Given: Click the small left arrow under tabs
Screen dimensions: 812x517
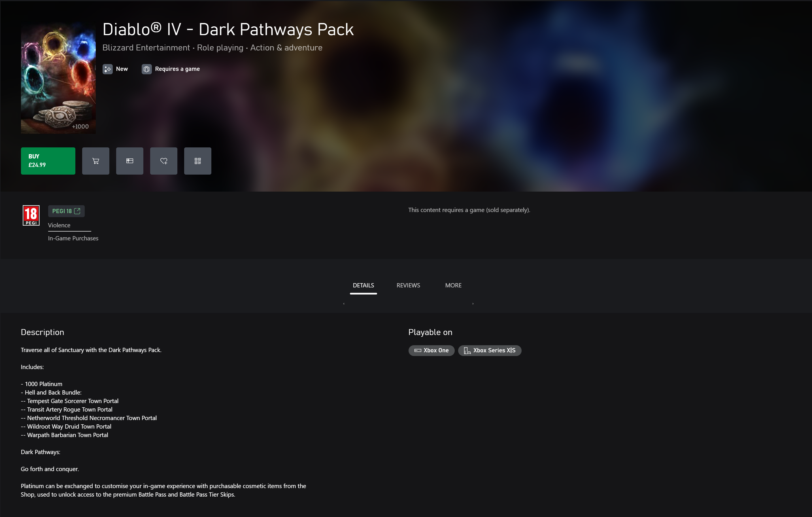Looking at the screenshot, I should (344, 304).
